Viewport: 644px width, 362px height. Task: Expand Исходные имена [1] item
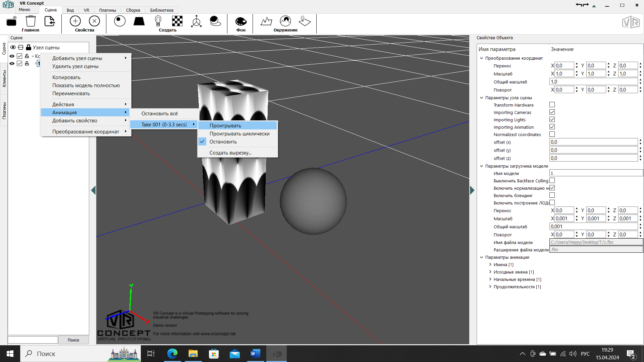pyautogui.click(x=490, y=272)
